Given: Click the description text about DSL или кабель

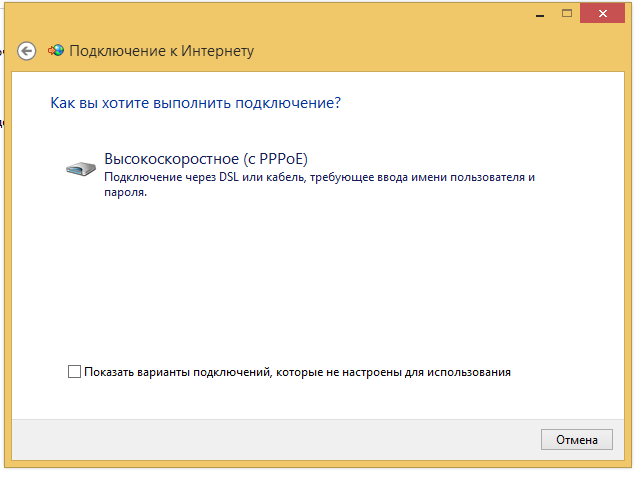Looking at the screenshot, I should click(319, 184).
